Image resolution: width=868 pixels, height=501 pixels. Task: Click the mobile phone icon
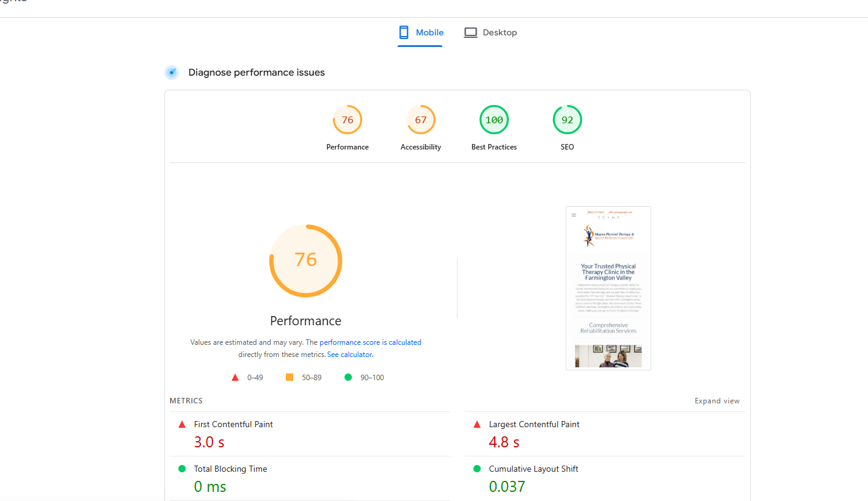[404, 32]
